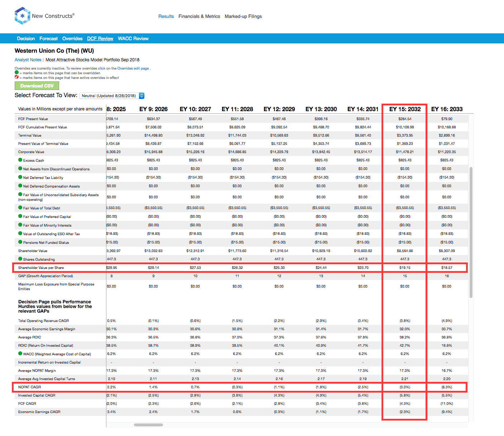Click $29.14 share value for 2026
Viewport: 504px width, 436px height.
click(153, 267)
